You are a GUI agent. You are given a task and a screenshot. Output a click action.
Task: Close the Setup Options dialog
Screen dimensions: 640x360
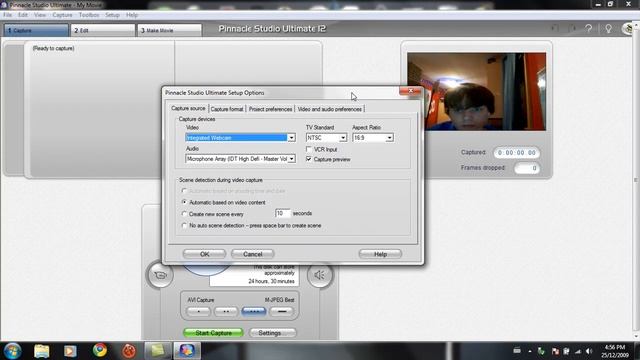[x=410, y=91]
